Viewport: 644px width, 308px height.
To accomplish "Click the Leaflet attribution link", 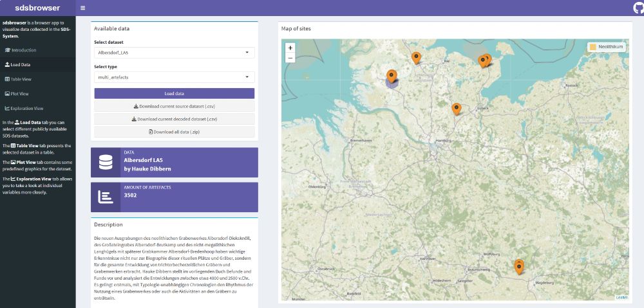I will pos(621,297).
